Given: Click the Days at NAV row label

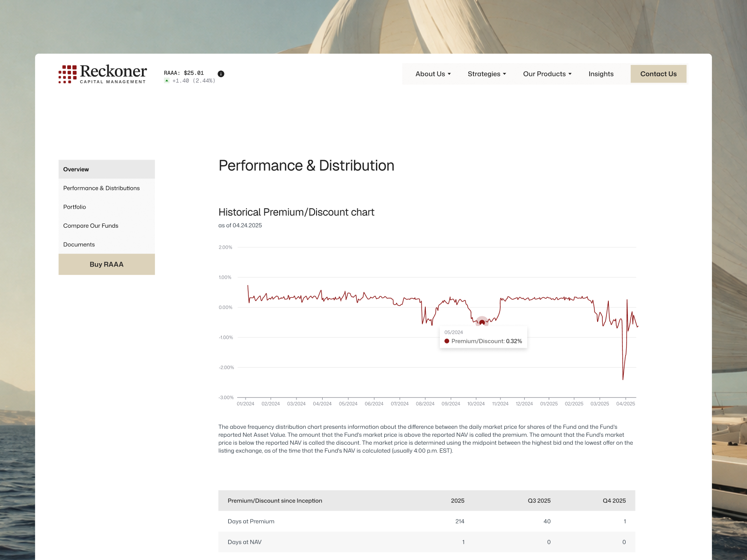Looking at the screenshot, I should click(x=245, y=542).
